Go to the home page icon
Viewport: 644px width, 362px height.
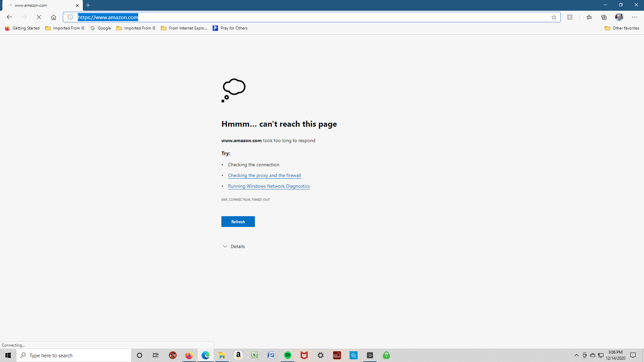[x=54, y=17]
